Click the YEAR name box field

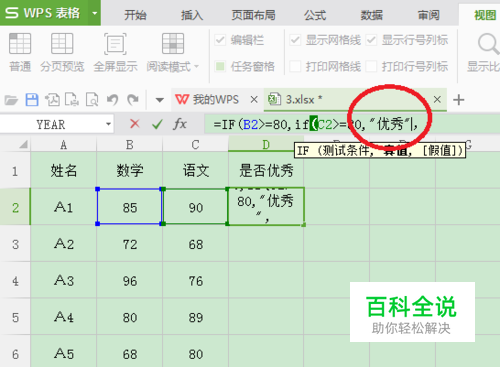tap(51, 124)
